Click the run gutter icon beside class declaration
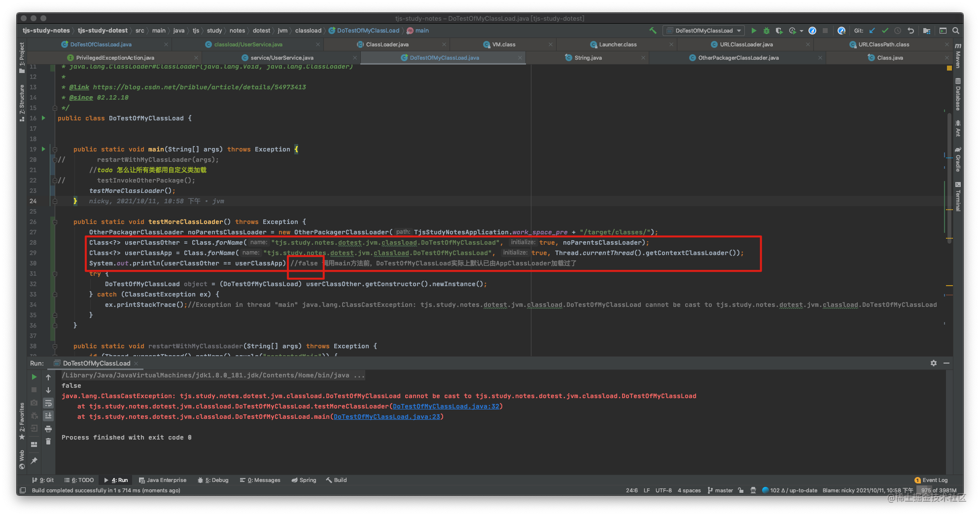This screenshot has height=516, width=980. (x=43, y=118)
